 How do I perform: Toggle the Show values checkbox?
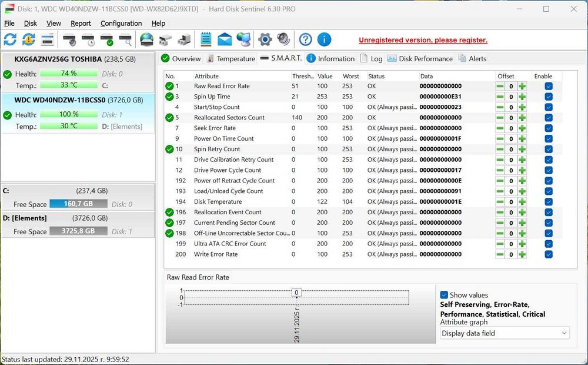(x=444, y=295)
